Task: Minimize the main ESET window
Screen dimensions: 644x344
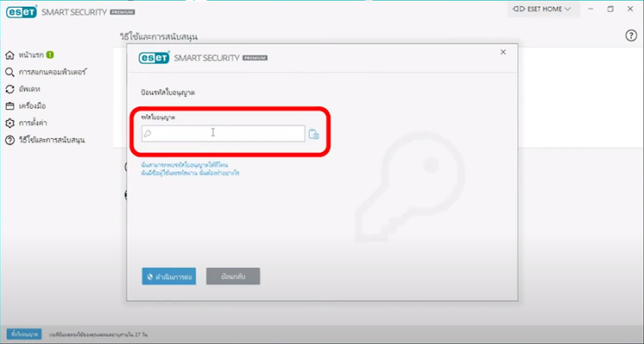Action: (591, 9)
